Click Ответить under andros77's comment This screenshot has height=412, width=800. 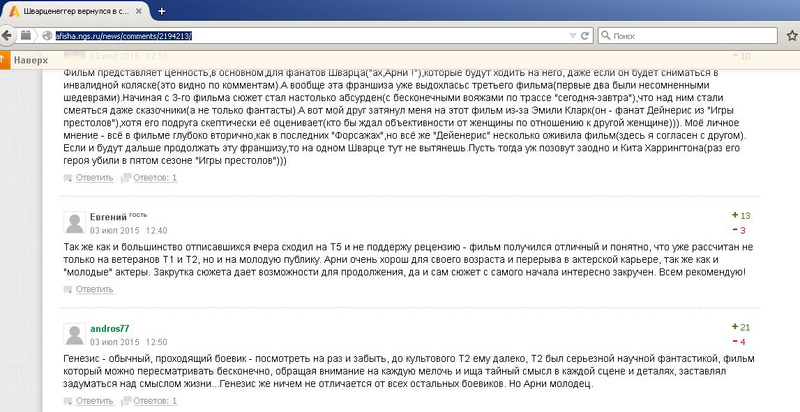click(94, 401)
